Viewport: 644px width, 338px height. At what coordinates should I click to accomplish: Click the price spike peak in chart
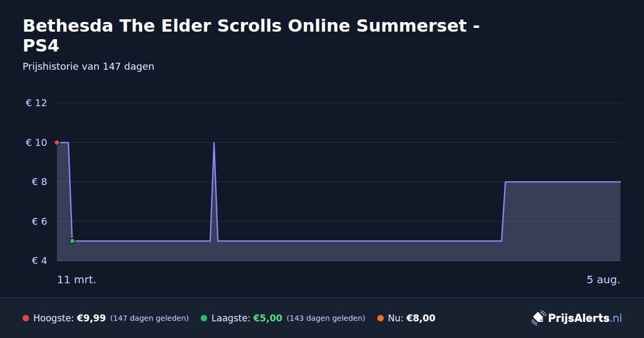click(214, 143)
